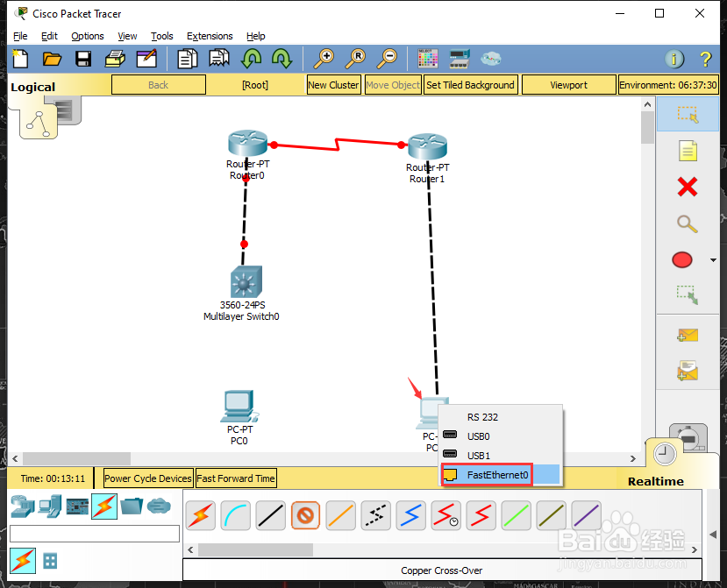Select the olive IoT Custom cable
This screenshot has height=588, width=727.
point(551,515)
